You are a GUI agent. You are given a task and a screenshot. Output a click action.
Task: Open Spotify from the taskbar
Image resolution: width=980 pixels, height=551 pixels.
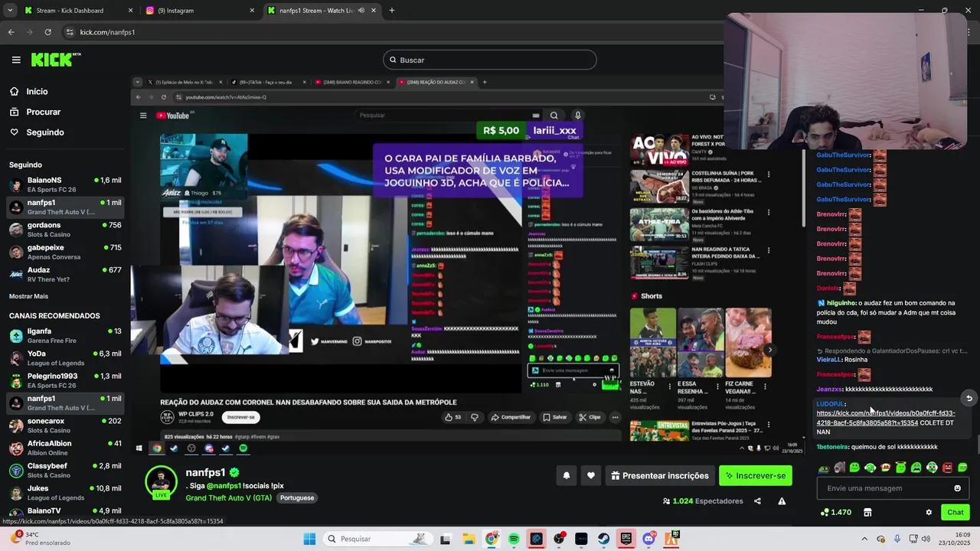[514, 539]
